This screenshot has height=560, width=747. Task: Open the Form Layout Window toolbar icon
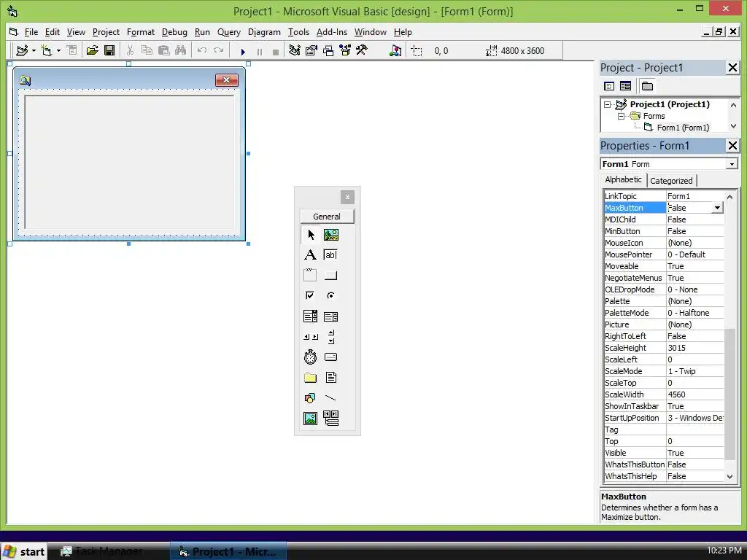coord(328,50)
